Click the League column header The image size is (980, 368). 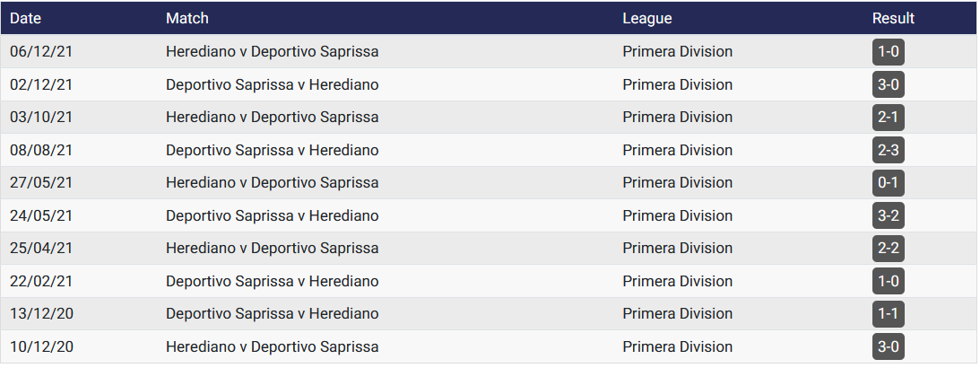click(646, 18)
